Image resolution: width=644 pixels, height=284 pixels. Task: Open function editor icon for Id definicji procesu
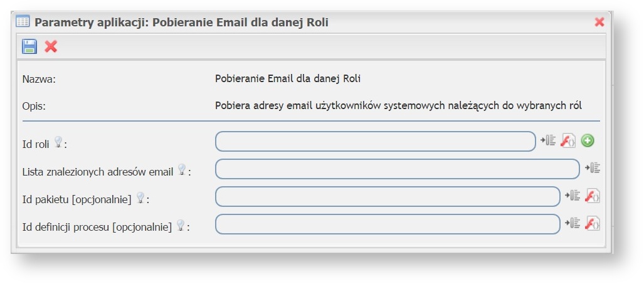(x=592, y=224)
